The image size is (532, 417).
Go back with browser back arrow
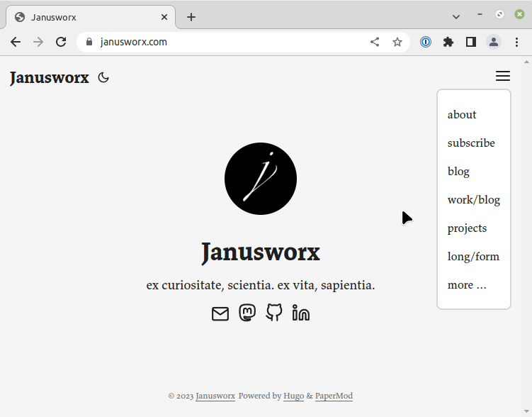(x=16, y=42)
